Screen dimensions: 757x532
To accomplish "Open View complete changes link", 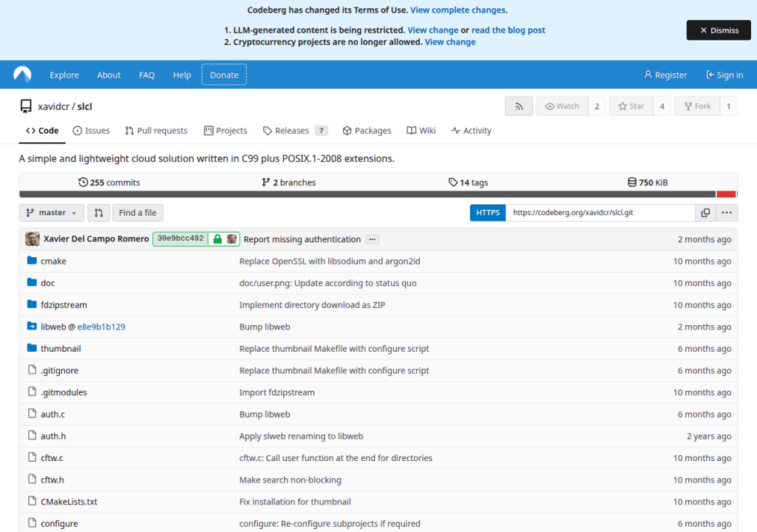I will coord(458,10).
